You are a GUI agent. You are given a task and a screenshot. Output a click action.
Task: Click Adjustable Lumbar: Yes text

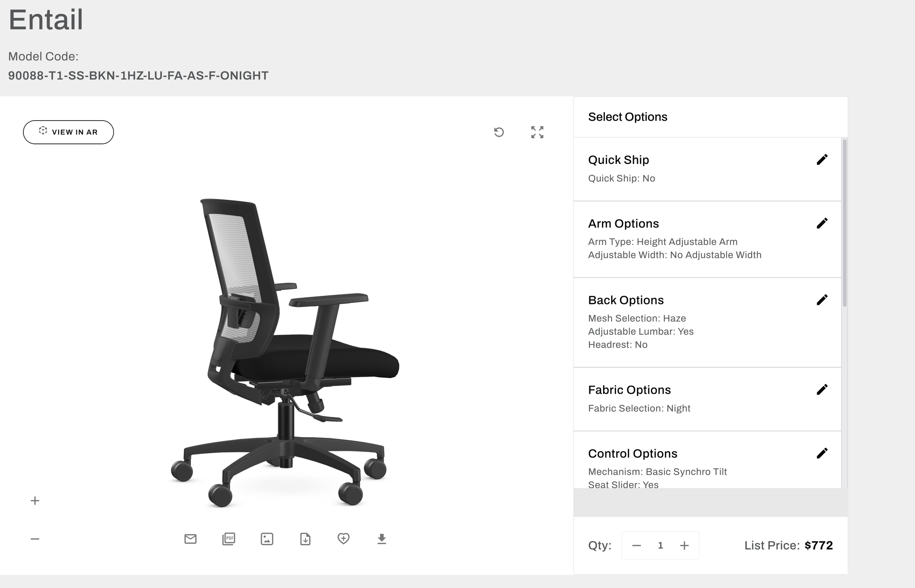(641, 332)
